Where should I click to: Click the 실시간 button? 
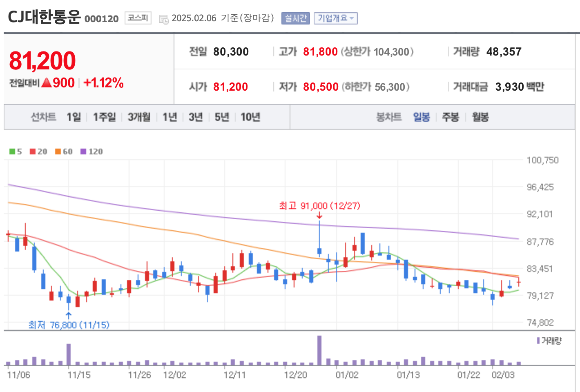(x=295, y=18)
